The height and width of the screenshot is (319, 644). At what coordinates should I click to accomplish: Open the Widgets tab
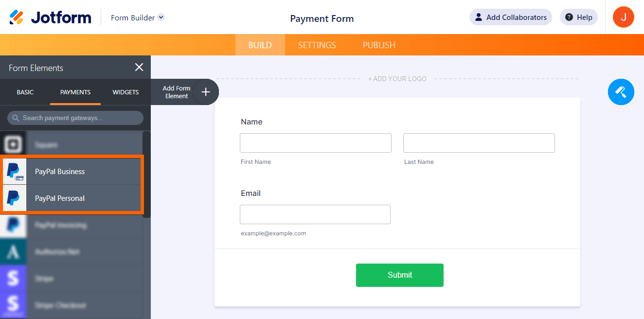click(125, 92)
